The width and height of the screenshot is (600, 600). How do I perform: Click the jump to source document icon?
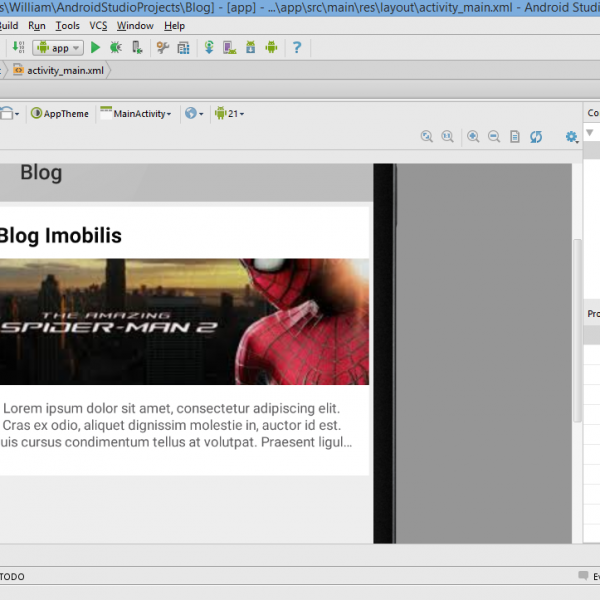(515, 137)
